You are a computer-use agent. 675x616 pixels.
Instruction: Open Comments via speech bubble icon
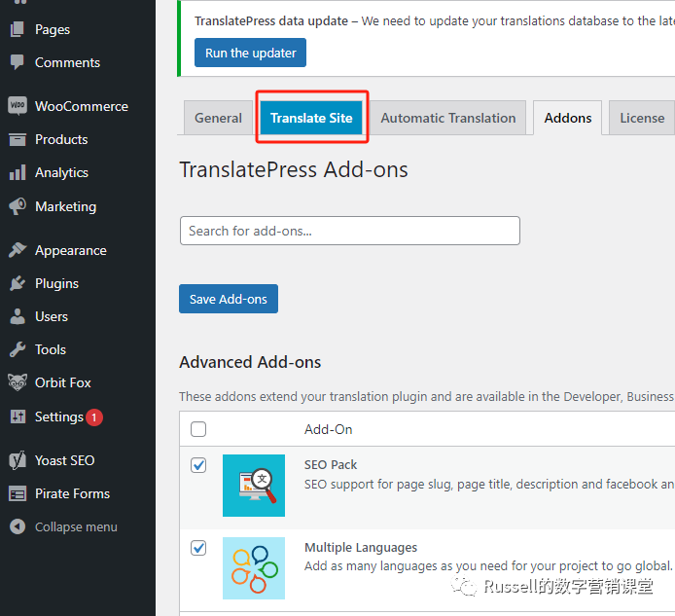18,62
